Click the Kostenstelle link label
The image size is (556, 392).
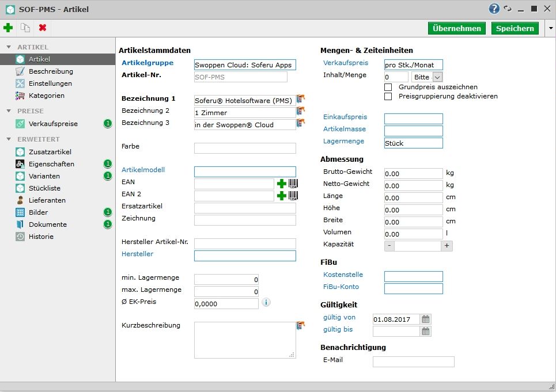click(x=343, y=275)
